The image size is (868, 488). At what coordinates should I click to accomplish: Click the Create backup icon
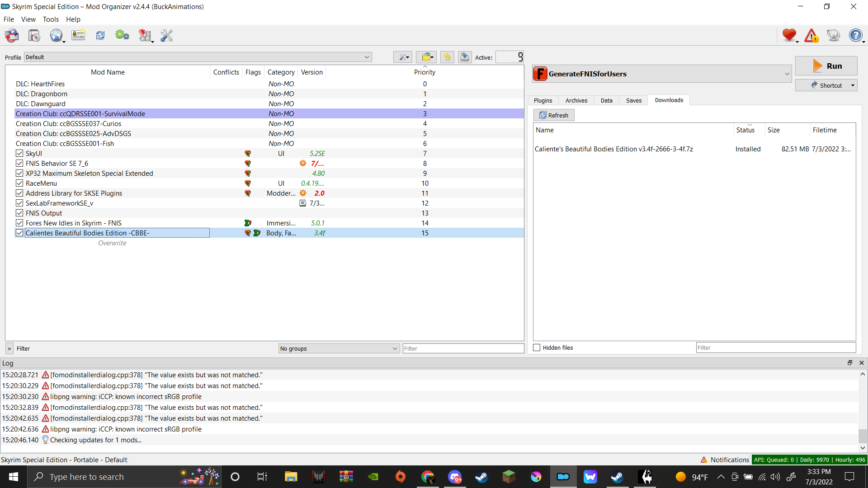coord(464,57)
